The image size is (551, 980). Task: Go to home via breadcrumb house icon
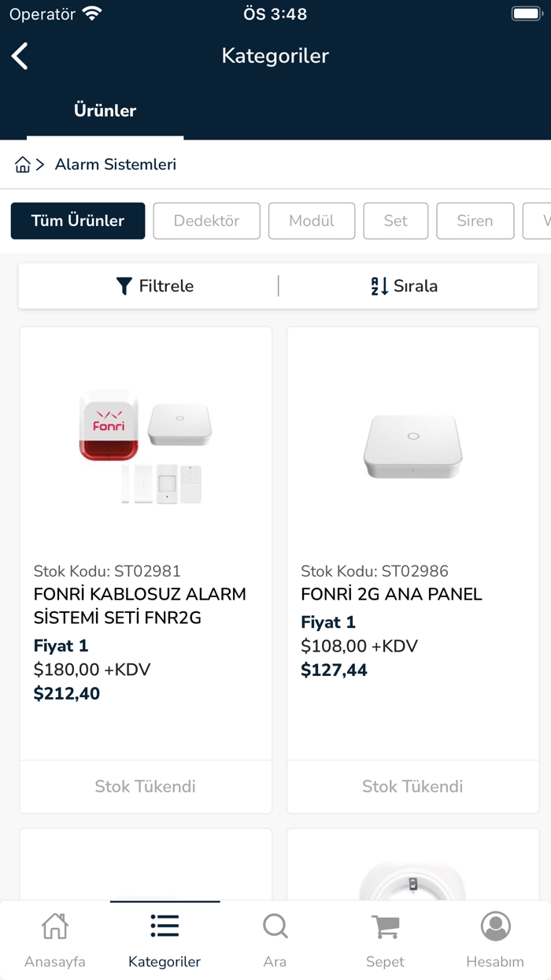pyautogui.click(x=23, y=165)
